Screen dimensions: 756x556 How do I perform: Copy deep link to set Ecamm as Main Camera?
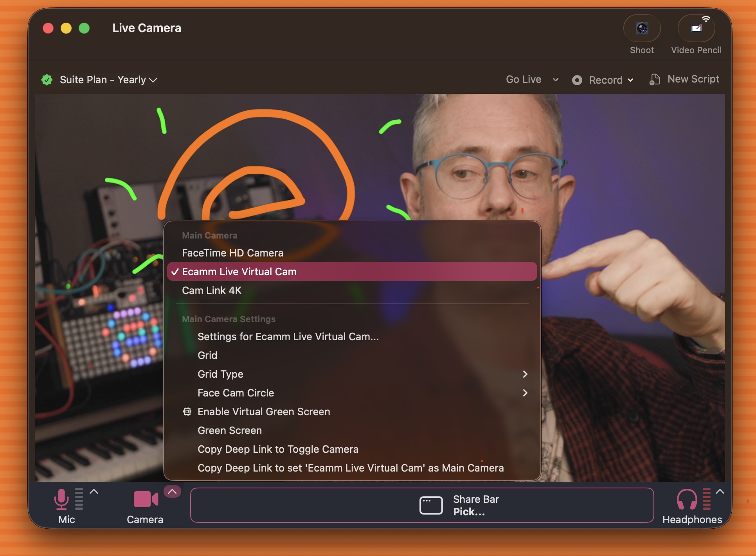click(x=352, y=468)
